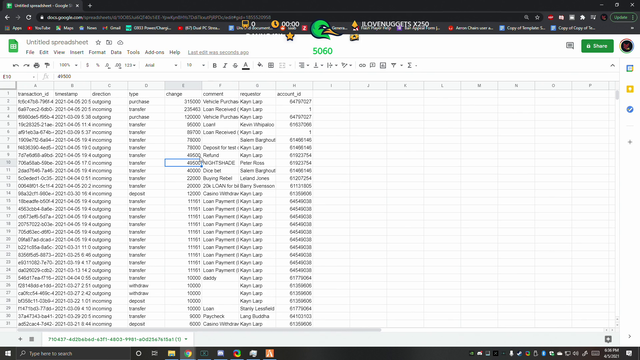Open the Add-ons menu
This screenshot has width=640, height=360.
point(154,52)
